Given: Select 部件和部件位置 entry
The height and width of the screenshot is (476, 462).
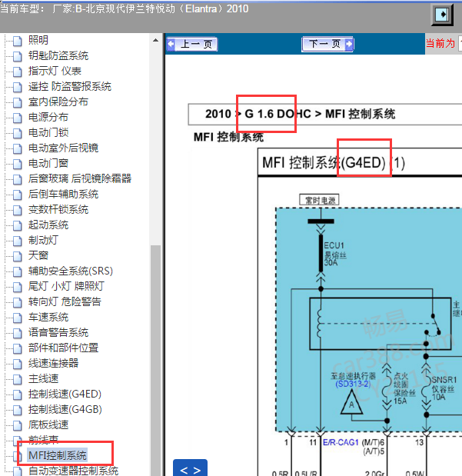Looking at the screenshot, I should pos(64,348).
